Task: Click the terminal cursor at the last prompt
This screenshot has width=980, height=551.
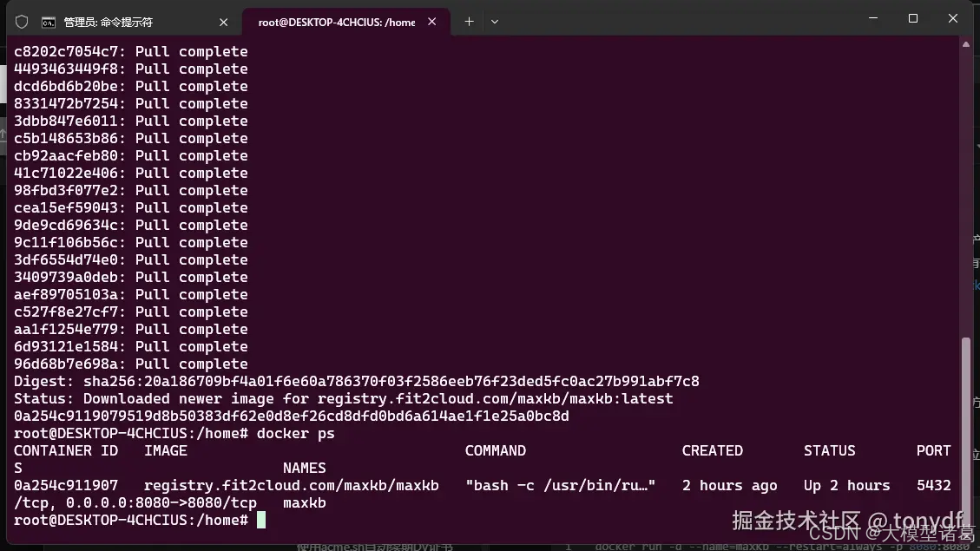Action: [261, 520]
